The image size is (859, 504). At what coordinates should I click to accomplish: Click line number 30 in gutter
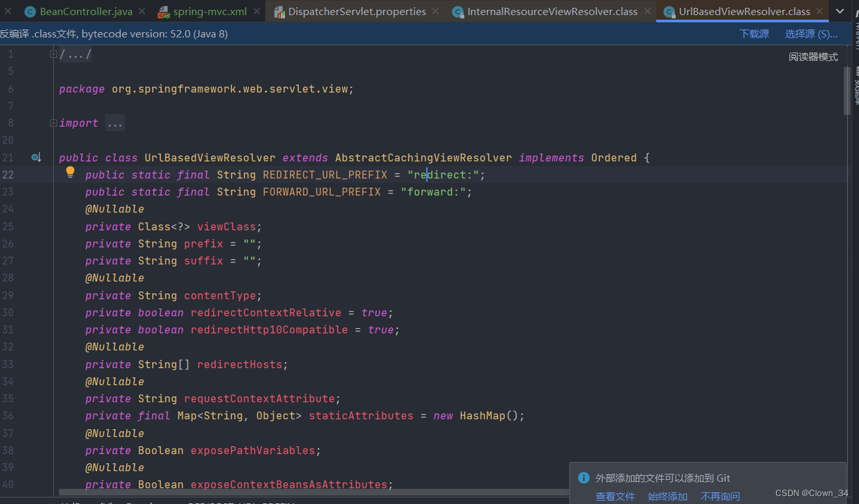[8, 312]
